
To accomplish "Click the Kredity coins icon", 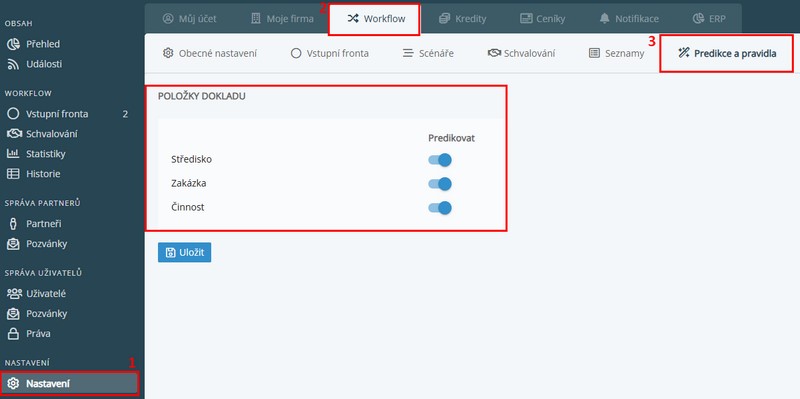I will [444, 19].
